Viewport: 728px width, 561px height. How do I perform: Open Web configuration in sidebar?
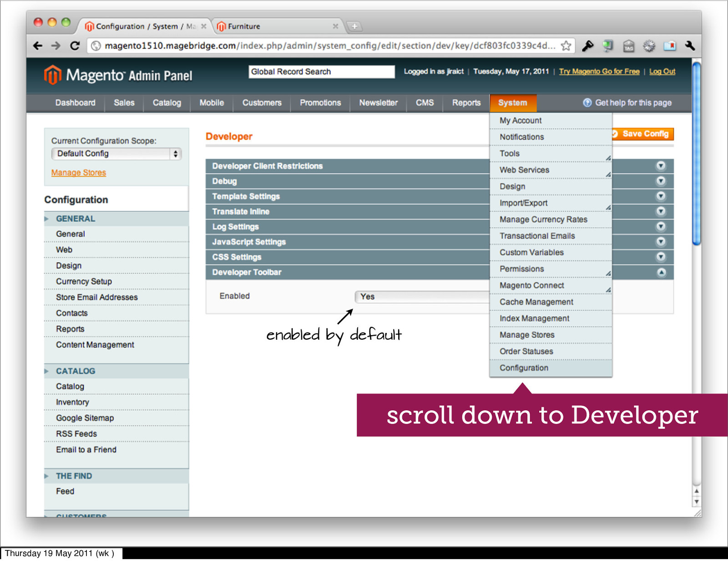point(116,250)
